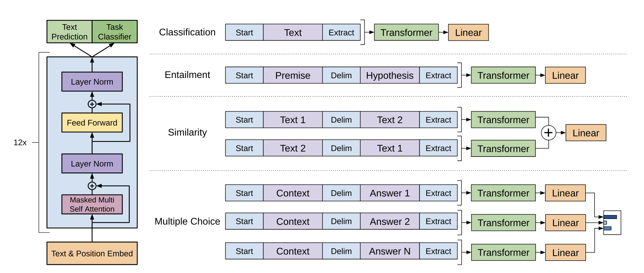This screenshot has height=273, width=644.
Task: Click the residual plus circle above Feed Forward
Action: point(92,104)
